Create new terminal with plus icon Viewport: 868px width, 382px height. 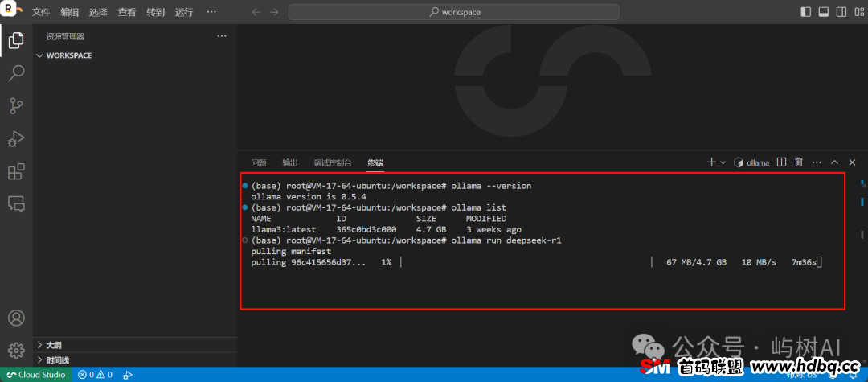tap(711, 162)
